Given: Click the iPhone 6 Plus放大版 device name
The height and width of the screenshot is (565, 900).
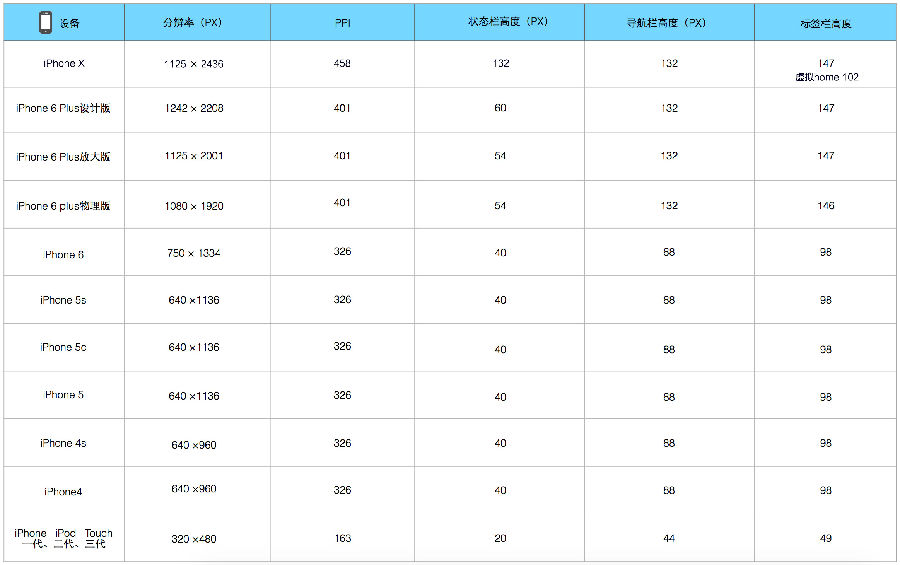Looking at the screenshot, I should [x=63, y=157].
